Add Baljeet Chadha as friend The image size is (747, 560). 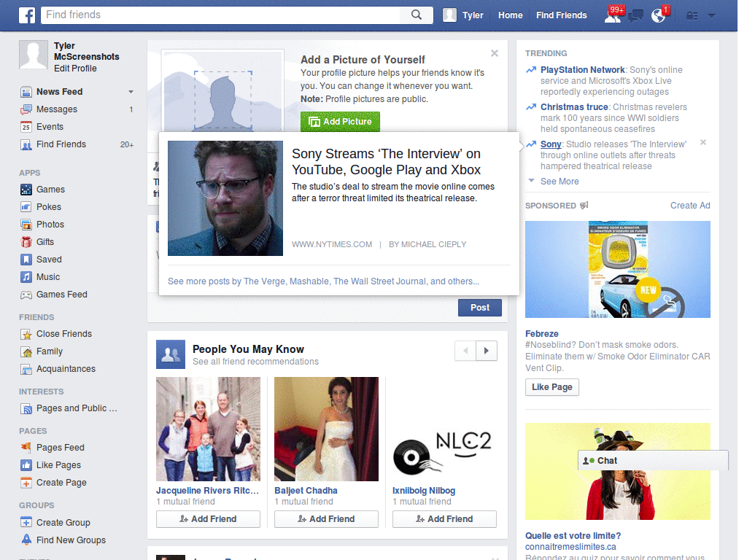[x=326, y=519]
